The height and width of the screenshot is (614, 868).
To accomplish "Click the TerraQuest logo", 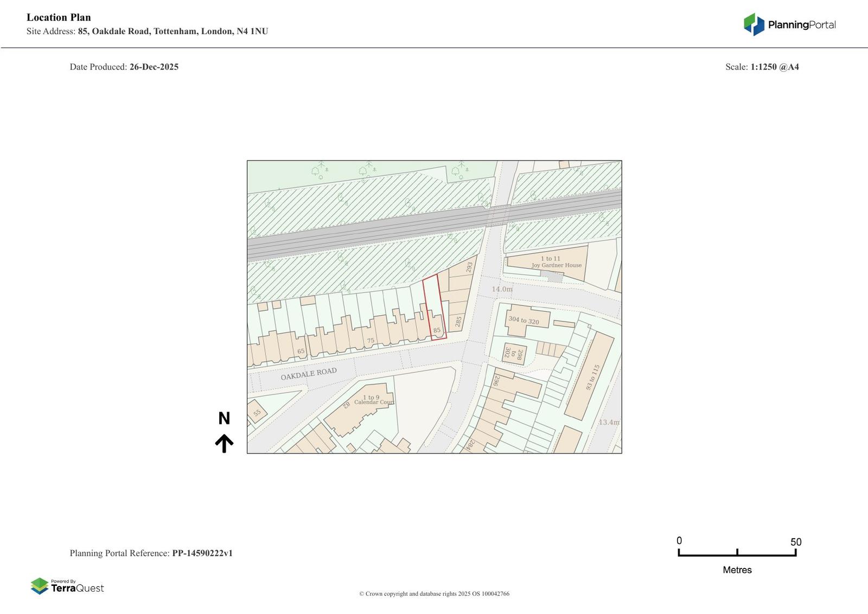I will pyautogui.click(x=67, y=586).
